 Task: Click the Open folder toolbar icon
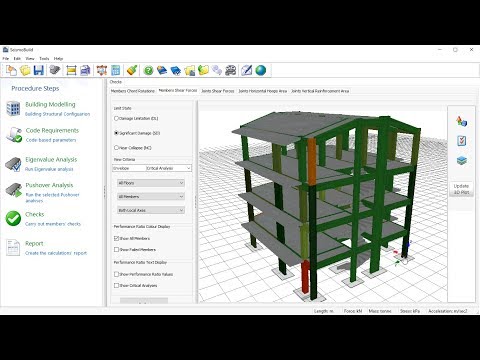click(x=25, y=70)
